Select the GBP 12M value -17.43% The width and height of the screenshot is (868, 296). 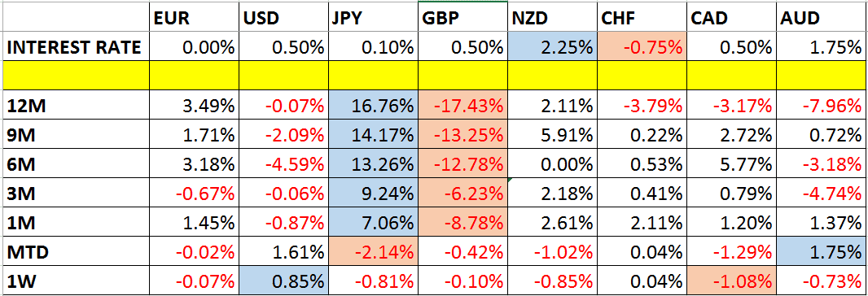point(462,105)
